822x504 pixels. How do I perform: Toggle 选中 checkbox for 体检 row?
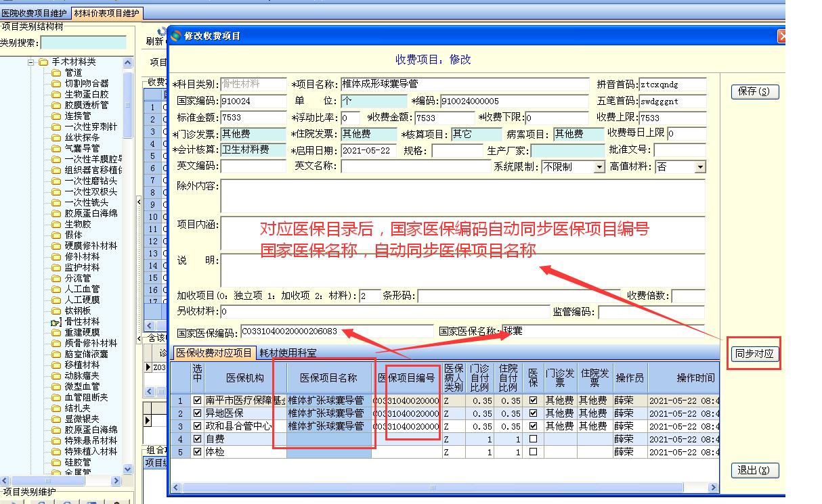(x=198, y=452)
